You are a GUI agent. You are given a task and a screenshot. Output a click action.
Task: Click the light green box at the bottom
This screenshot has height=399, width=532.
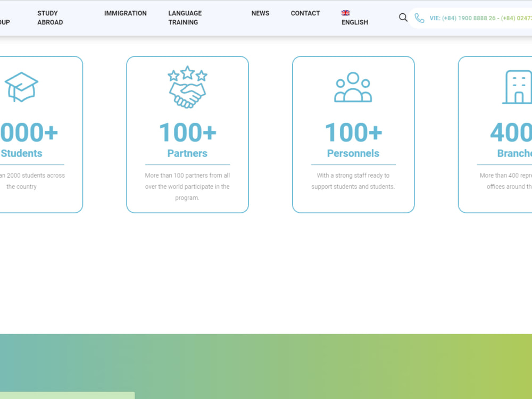point(67,395)
